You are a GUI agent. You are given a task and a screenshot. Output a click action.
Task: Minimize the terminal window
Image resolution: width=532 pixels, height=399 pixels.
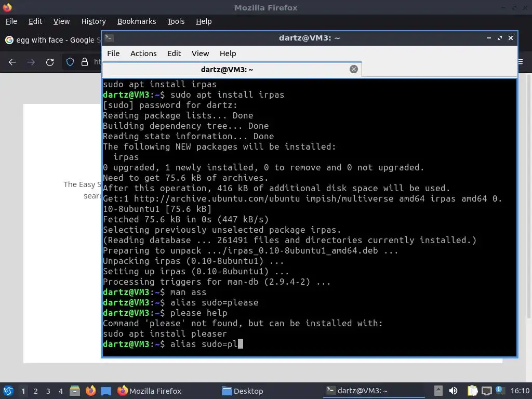(x=488, y=38)
